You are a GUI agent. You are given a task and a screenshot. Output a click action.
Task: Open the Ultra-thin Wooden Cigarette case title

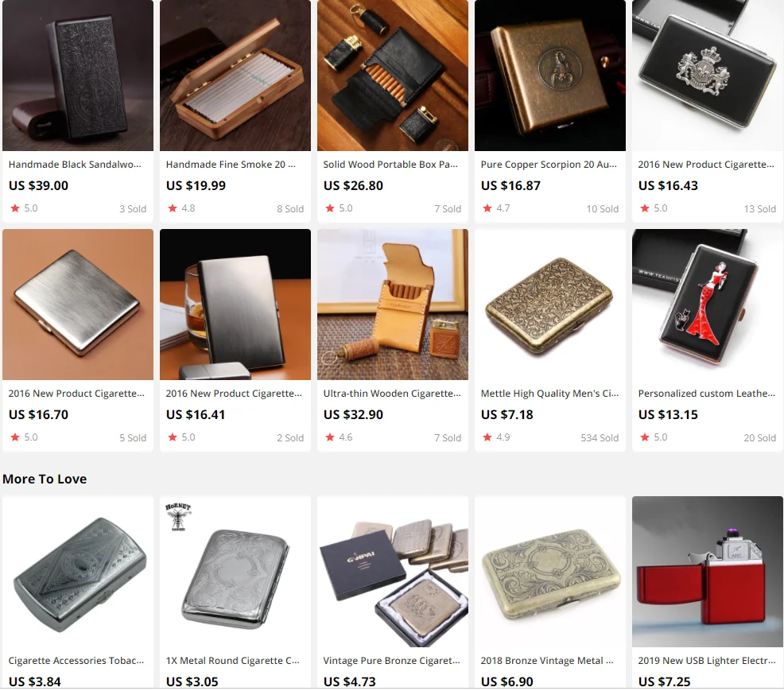pyautogui.click(x=392, y=394)
